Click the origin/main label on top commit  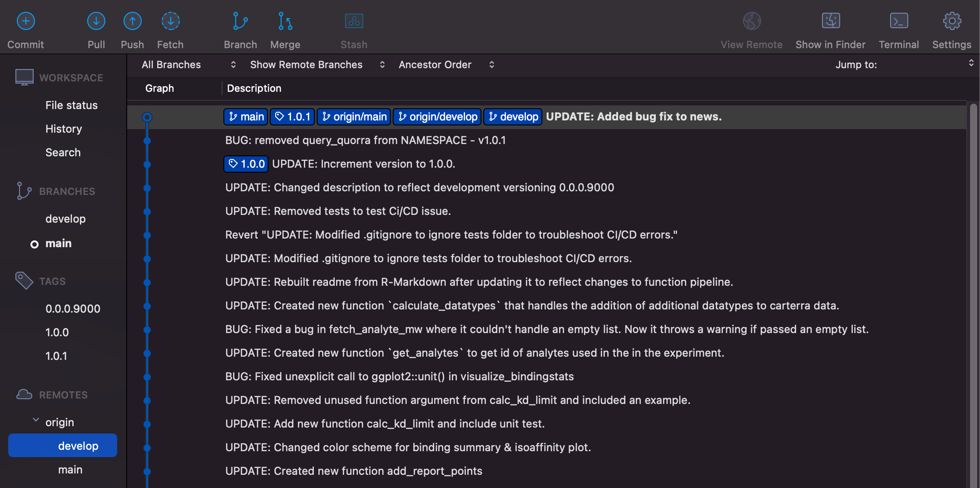pyautogui.click(x=354, y=117)
